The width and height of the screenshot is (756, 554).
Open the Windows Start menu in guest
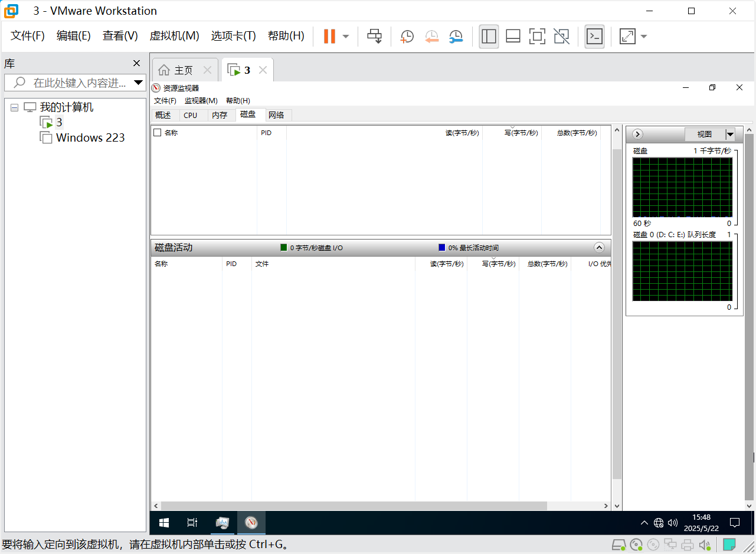[x=164, y=523]
